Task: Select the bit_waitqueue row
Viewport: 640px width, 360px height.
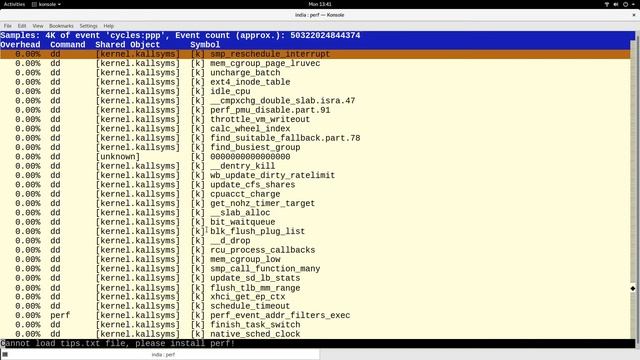Action: [x=315, y=222]
